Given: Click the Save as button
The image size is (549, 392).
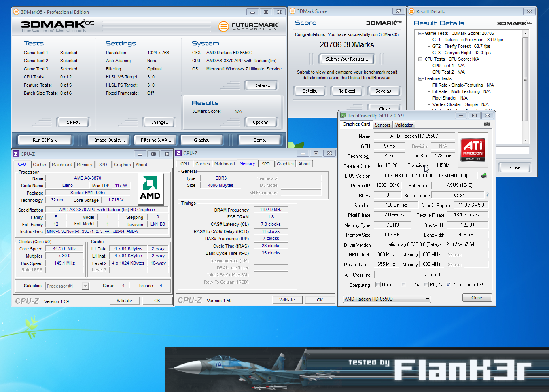Looking at the screenshot, I should pyautogui.click(x=385, y=91).
